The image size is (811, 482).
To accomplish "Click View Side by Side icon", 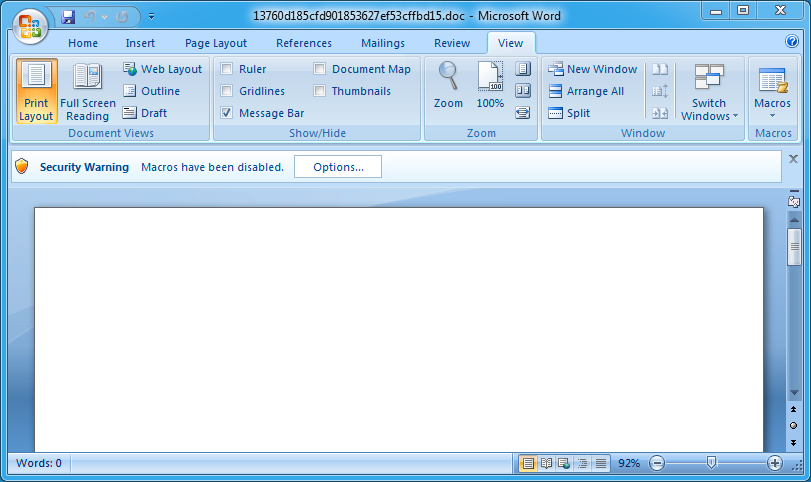I will (660, 69).
